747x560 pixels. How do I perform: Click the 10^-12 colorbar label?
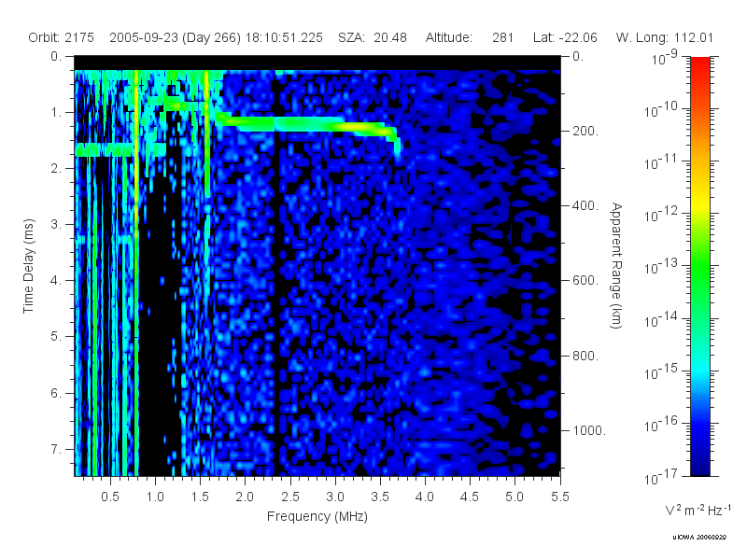tap(661, 215)
